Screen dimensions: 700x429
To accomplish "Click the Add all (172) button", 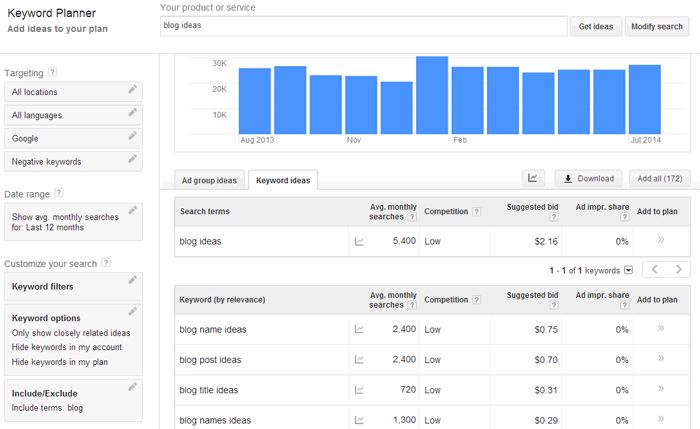I will 659,179.
